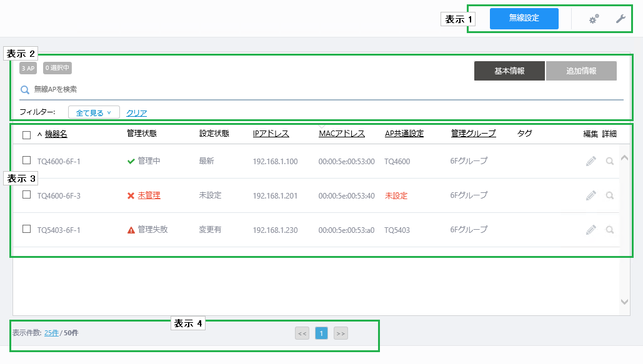Open the gears settings icon at top right
Image resolution: width=643 pixels, height=364 pixels.
(x=594, y=19)
